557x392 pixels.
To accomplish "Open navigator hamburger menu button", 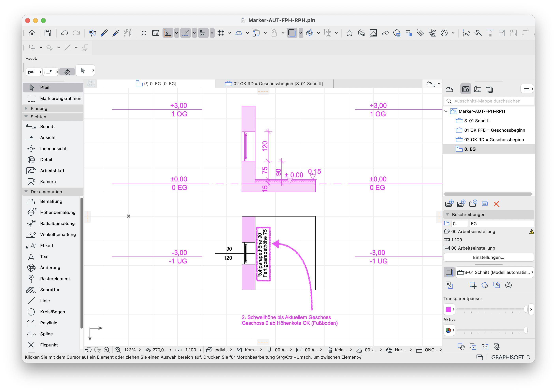I will (527, 89).
